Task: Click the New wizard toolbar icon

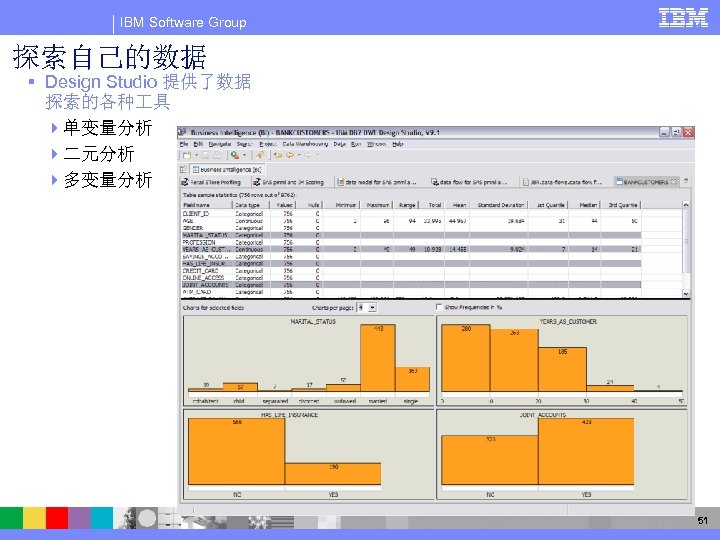Action: 186,155
